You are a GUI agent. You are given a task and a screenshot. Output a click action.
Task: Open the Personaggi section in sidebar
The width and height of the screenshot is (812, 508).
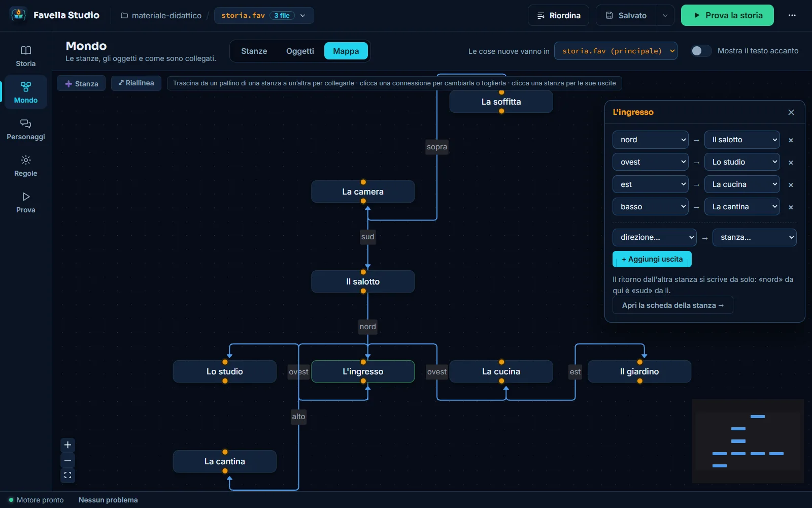tap(26, 129)
